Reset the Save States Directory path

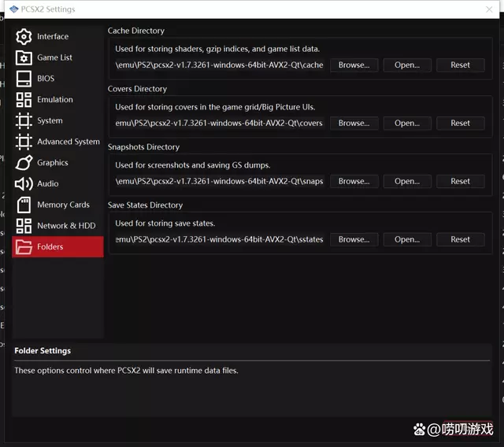[x=460, y=239]
